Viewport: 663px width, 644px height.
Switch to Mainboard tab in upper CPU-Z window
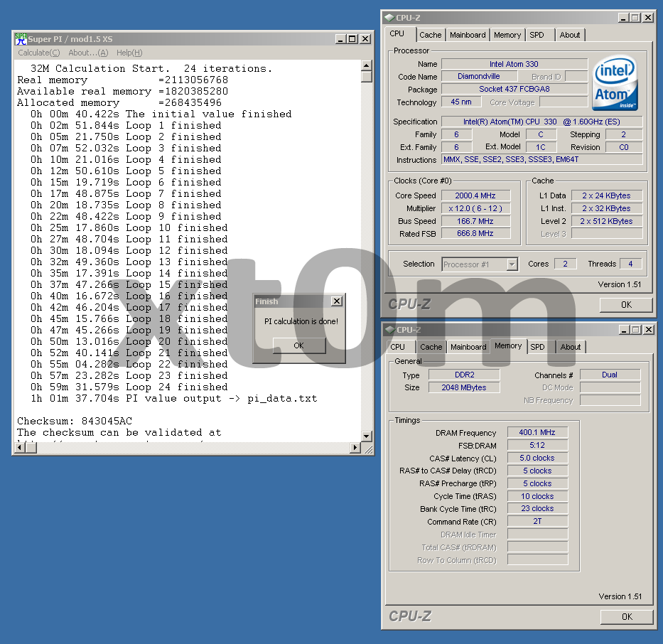468,35
